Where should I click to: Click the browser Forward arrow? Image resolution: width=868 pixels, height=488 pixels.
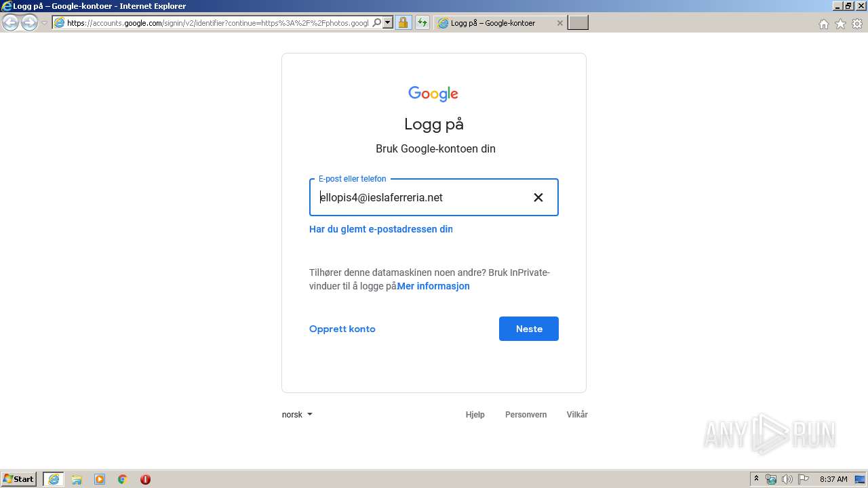[29, 23]
